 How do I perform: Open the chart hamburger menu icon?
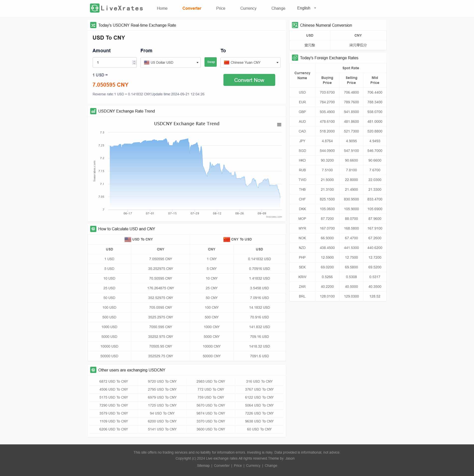point(279,124)
